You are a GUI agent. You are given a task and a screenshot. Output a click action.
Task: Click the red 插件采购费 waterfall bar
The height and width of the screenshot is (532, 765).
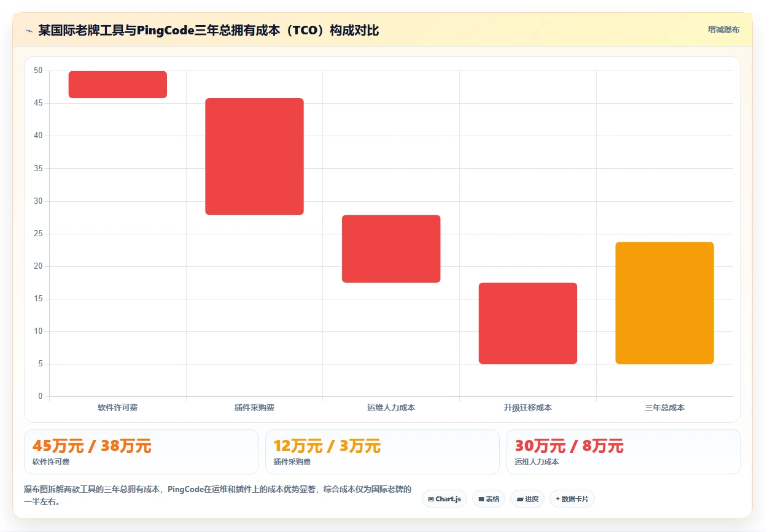pyautogui.click(x=254, y=156)
